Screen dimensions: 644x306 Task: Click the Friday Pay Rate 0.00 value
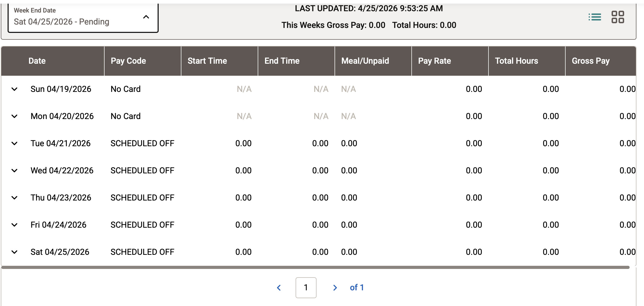[x=474, y=225]
